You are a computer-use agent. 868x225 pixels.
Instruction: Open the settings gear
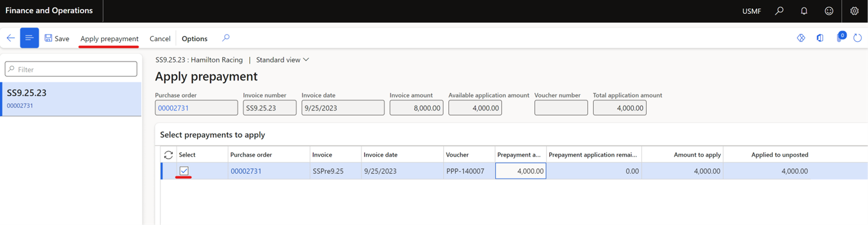point(855,11)
